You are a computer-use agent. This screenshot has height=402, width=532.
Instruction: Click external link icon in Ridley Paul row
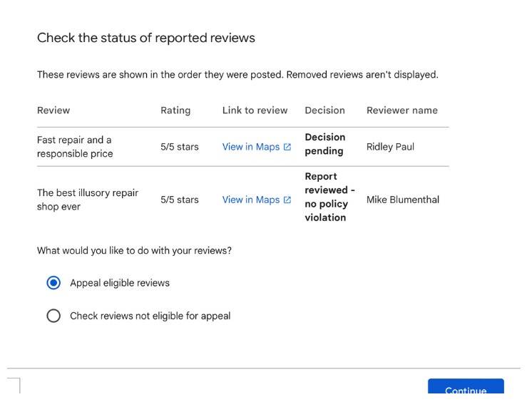click(287, 147)
